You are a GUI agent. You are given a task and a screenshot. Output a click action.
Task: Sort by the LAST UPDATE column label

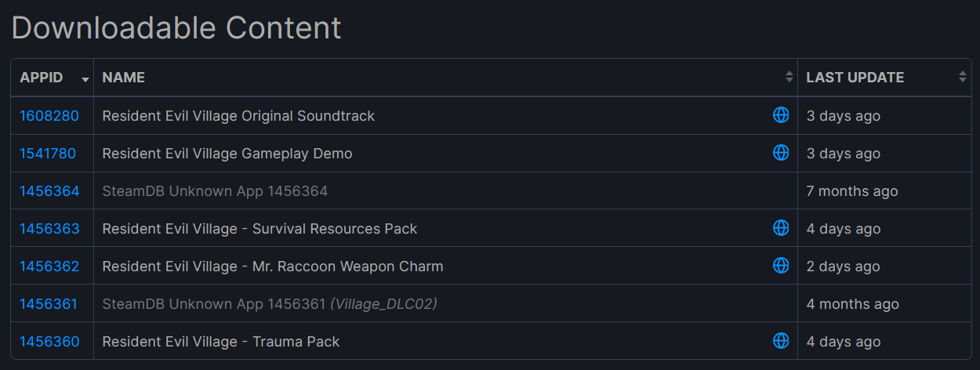tap(855, 78)
